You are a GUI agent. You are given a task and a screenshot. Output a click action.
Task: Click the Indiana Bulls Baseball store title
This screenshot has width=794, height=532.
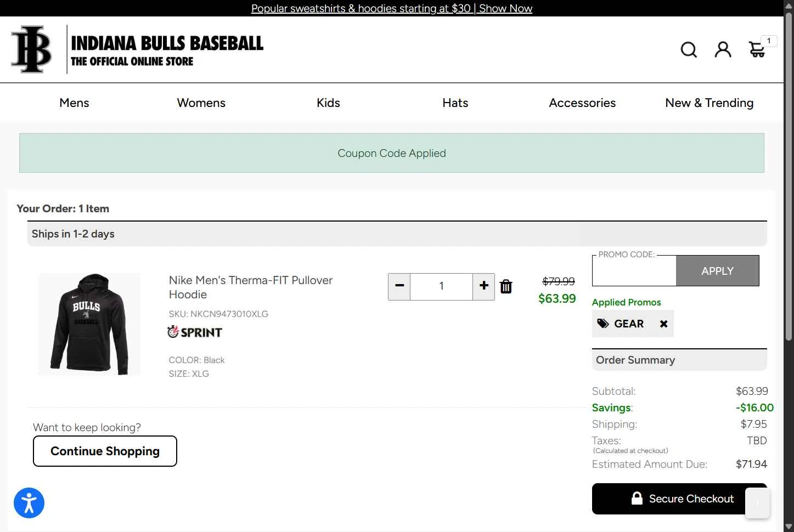click(167, 50)
